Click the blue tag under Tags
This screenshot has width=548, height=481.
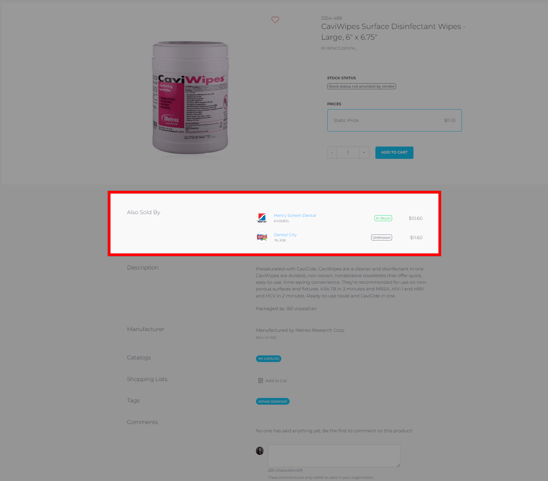pyautogui.click(x=273, y=401)
